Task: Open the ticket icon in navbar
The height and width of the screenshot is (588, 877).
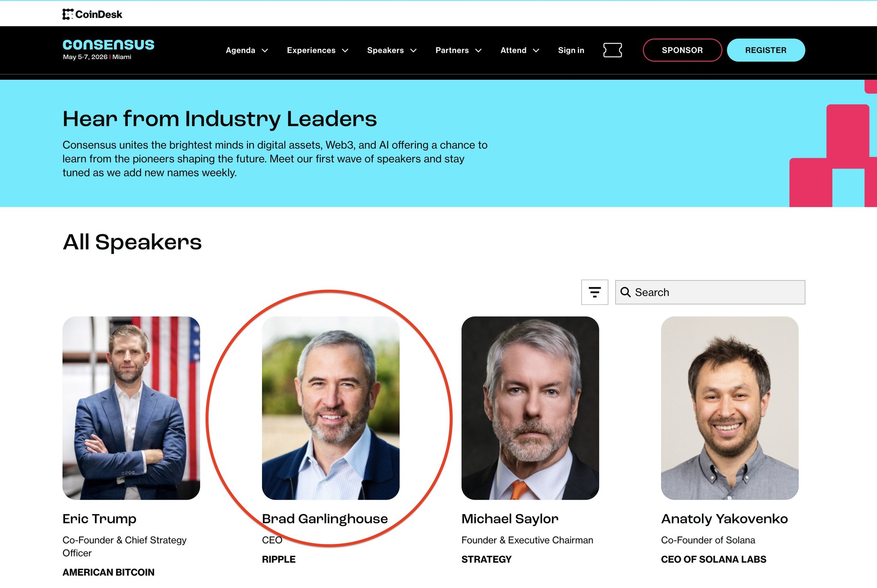Action: click(x=612, y=50)
